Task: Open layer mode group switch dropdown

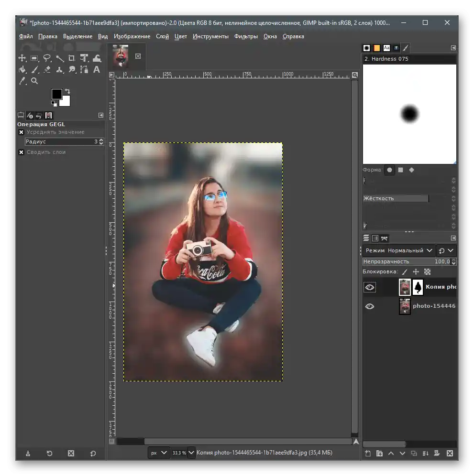Action: pyautogui.click(x=447, y=250)
